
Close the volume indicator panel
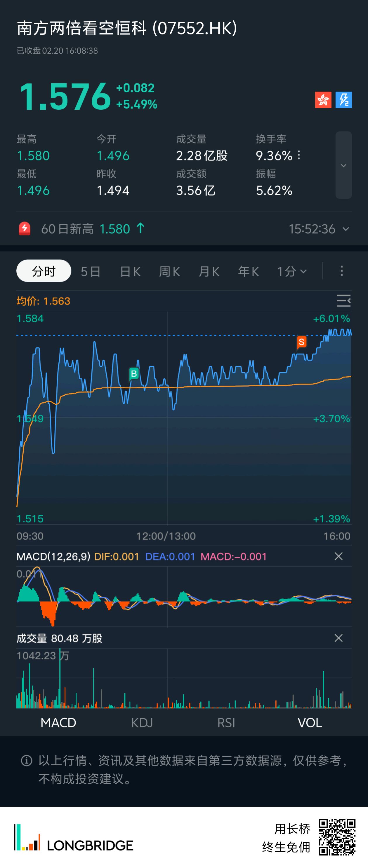[338, 638]
